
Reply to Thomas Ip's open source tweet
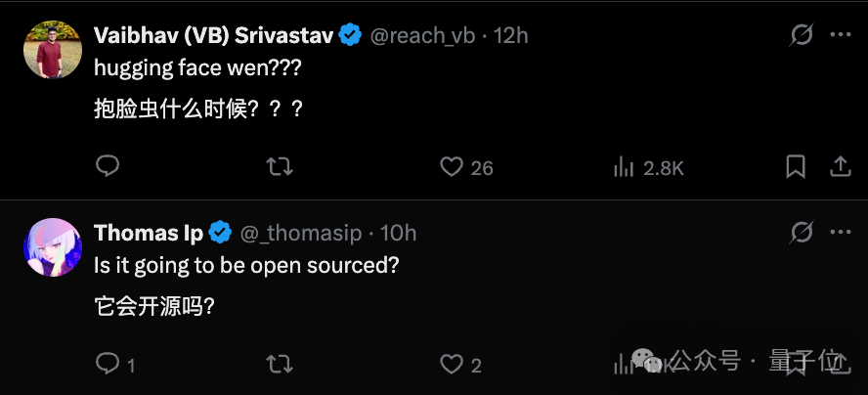click(x=108, y=365)
